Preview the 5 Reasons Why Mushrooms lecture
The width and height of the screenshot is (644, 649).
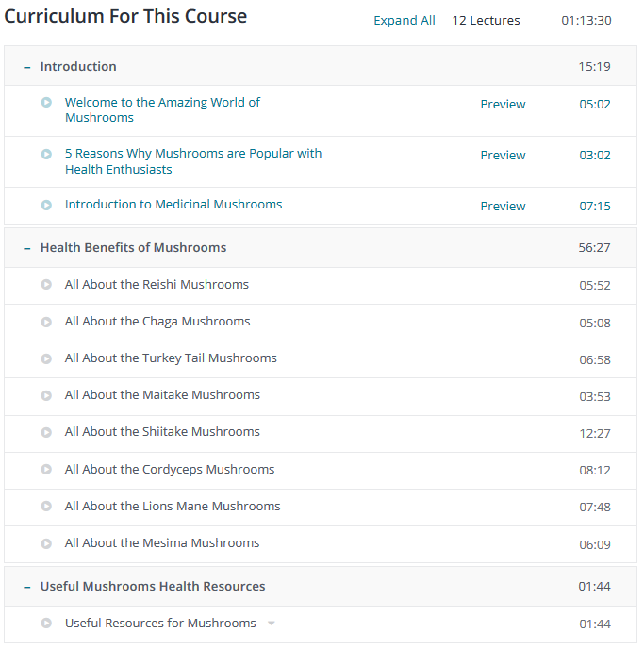point(503,156)
